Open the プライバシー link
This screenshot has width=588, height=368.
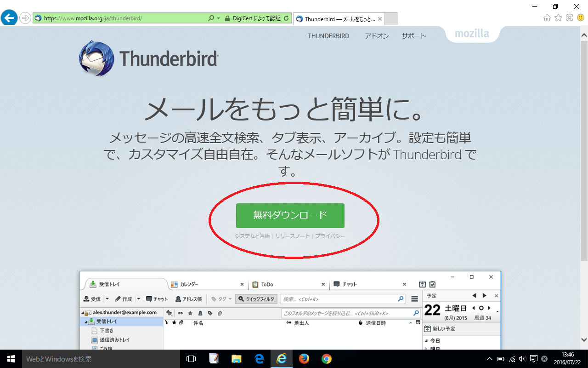(330, 236)
